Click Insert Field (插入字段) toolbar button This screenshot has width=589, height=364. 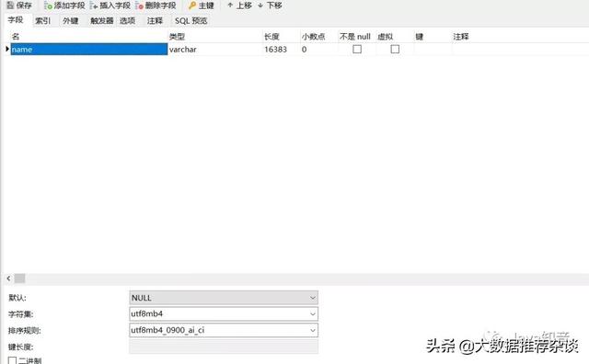pyautogui.click(x=110, y=6)
